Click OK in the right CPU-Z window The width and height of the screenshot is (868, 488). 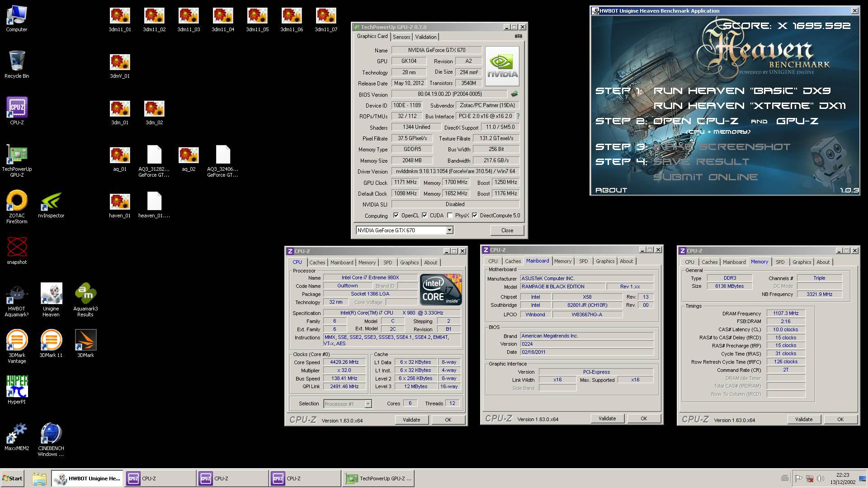point(840,419)
